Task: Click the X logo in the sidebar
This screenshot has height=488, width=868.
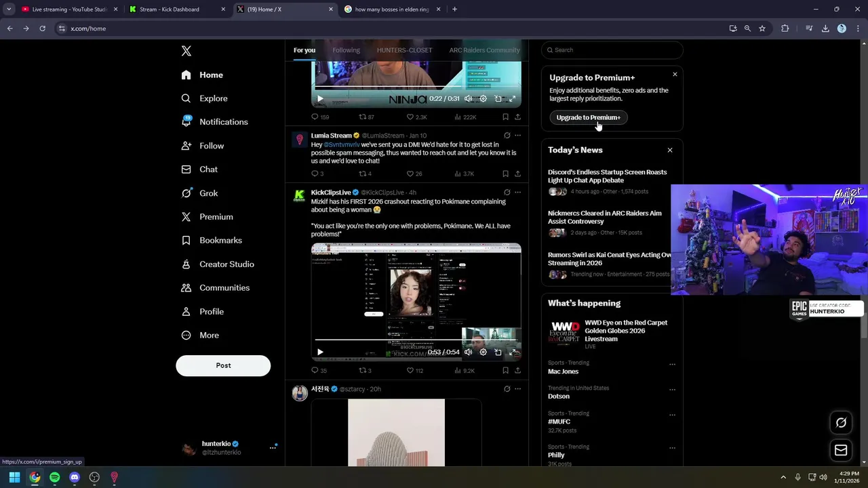Action: pos(186,51)
